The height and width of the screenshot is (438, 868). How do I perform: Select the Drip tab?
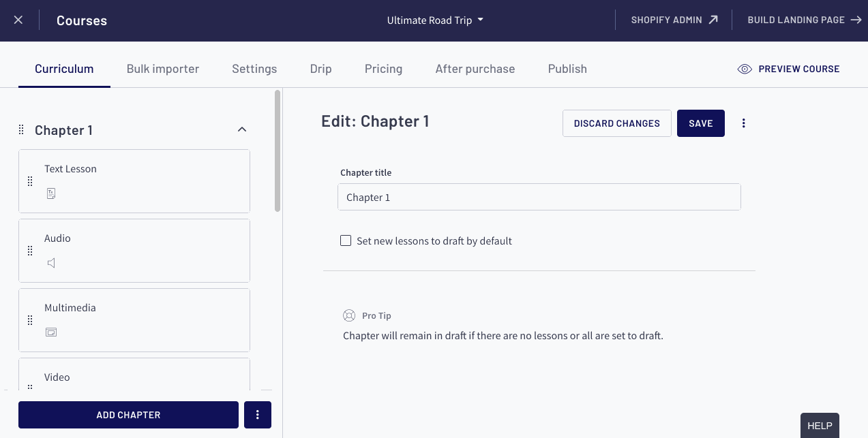point(321,69)
